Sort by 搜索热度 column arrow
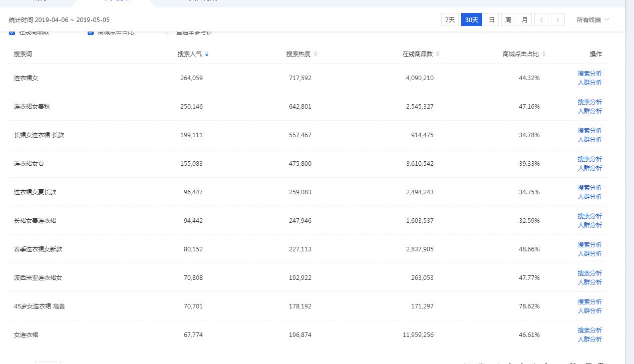 [x=315, y=54]
